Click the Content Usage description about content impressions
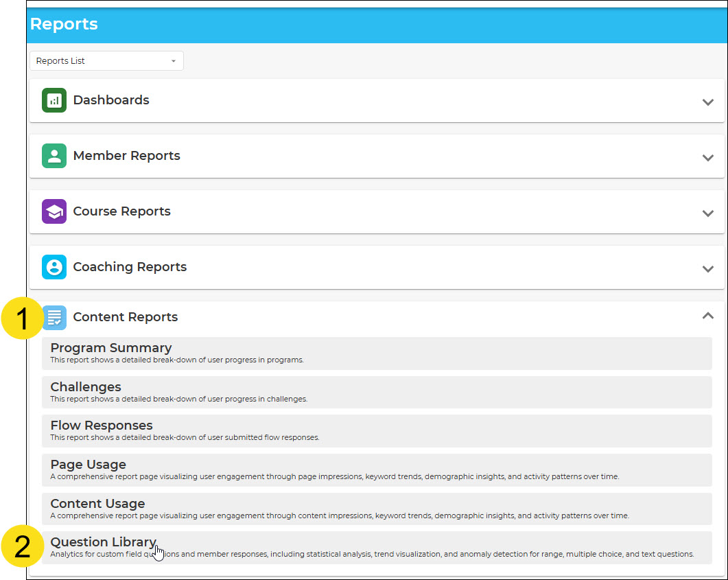 coord(340,515)
